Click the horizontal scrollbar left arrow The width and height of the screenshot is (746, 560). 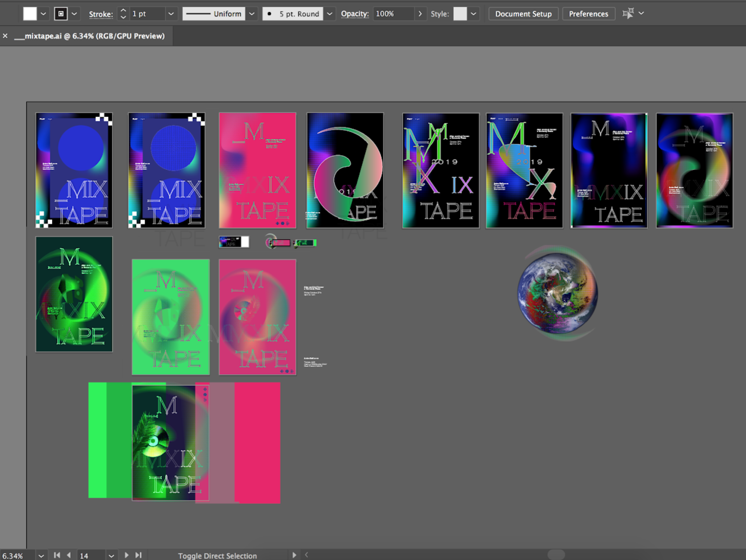coord(306,555)
